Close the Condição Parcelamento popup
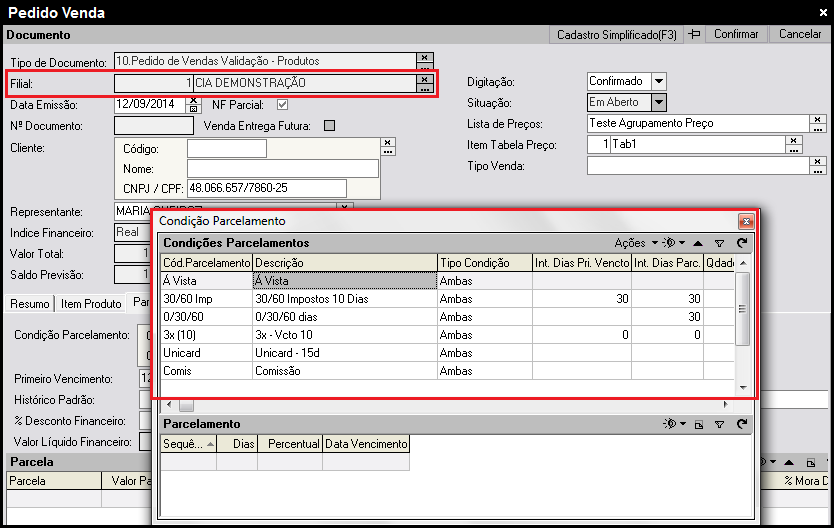The width and height of the screenshot is (834, 528). [746, 221]
